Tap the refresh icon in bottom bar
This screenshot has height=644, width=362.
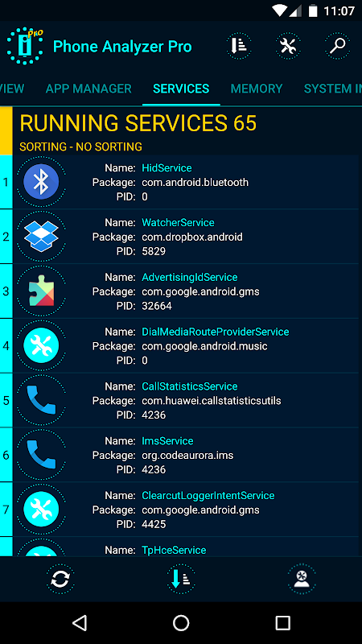pos(60,579)
